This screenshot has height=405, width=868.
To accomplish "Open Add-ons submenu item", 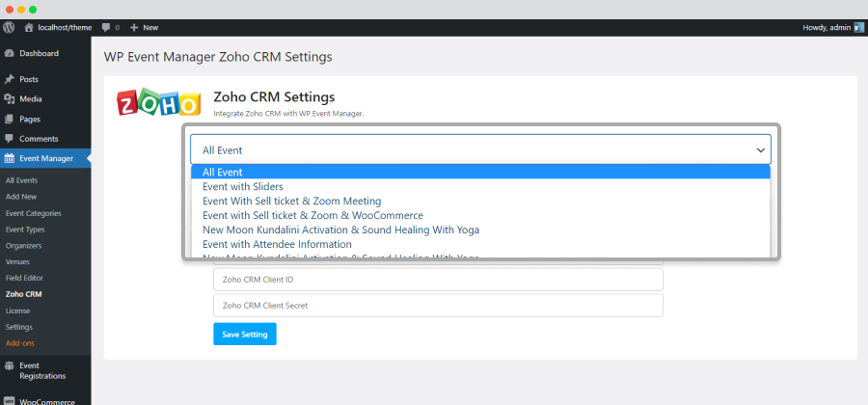I will (x=20, y=343).
